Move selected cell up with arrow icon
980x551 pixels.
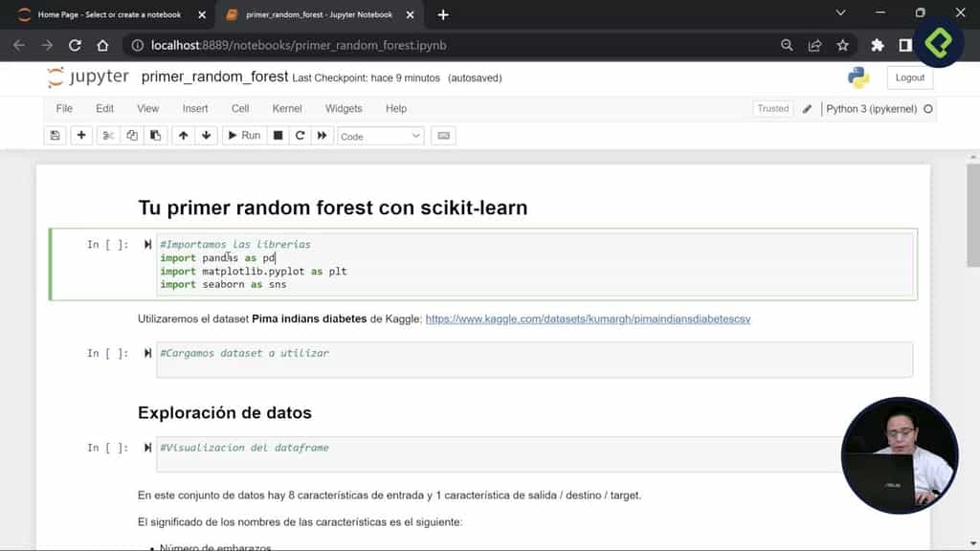[183, 135]
